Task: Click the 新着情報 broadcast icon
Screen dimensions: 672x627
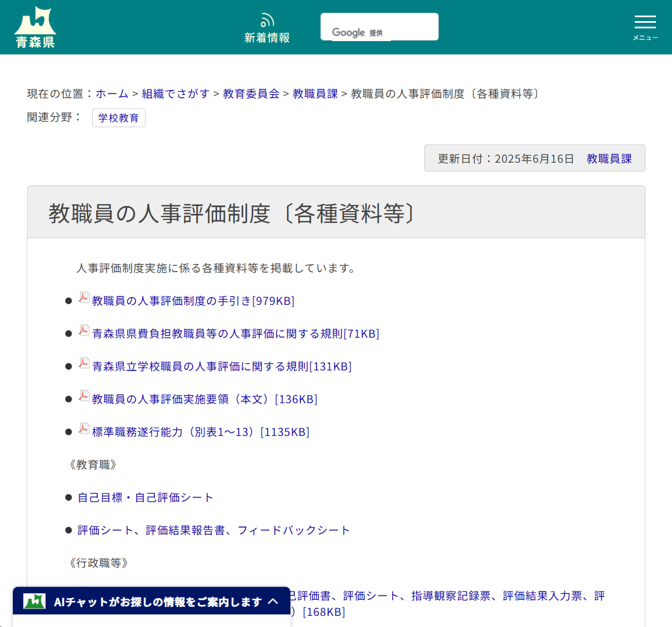Action: point(267,19)
